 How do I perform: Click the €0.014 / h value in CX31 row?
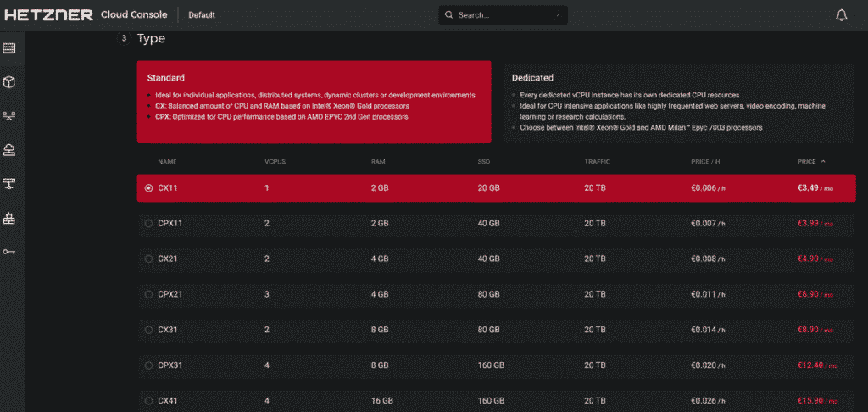coord(708,330)
